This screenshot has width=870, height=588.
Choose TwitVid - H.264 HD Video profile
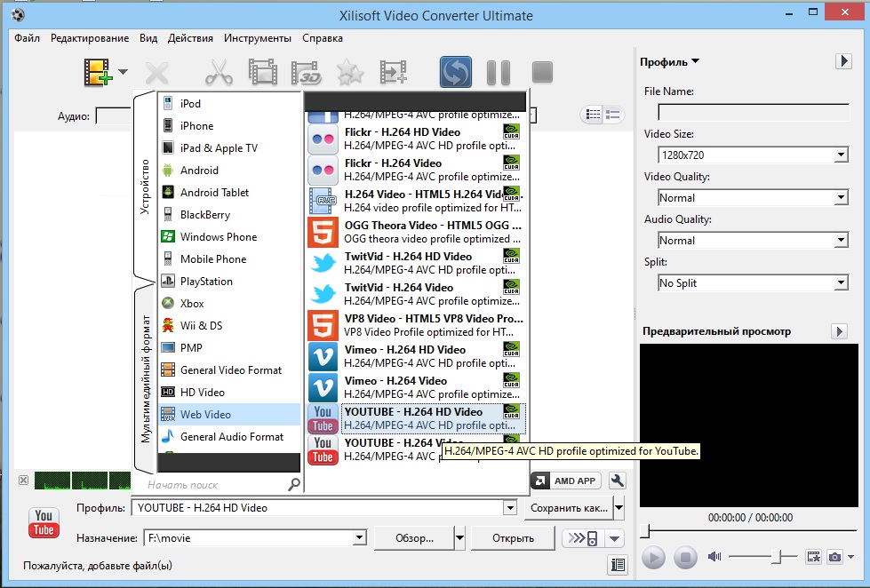pos(415,263)
